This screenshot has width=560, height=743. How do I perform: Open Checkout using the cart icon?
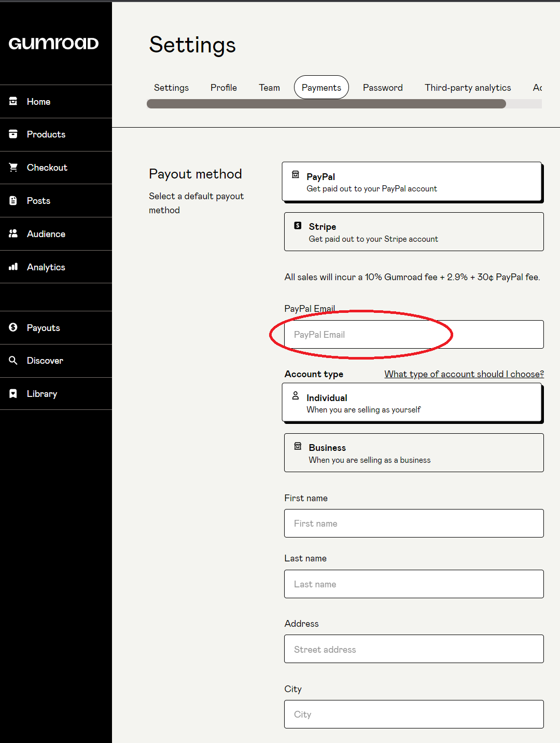tap(13, 167)
